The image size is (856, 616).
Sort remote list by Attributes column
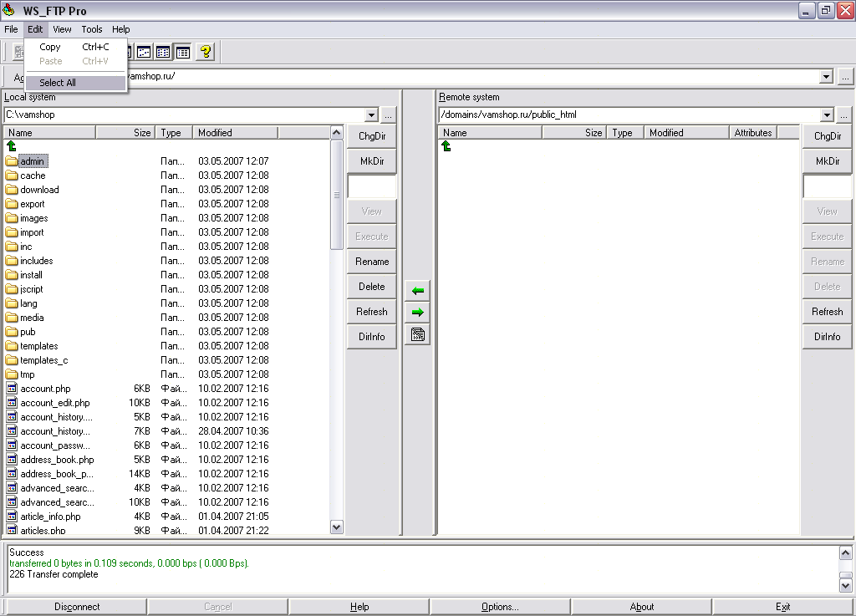click(753, 133)
